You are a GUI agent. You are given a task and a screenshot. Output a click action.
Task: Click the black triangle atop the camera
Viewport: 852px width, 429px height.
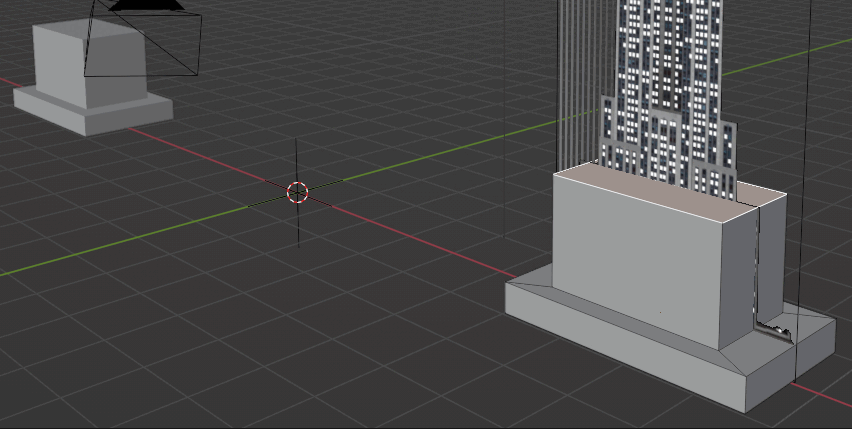pos(146,5)
